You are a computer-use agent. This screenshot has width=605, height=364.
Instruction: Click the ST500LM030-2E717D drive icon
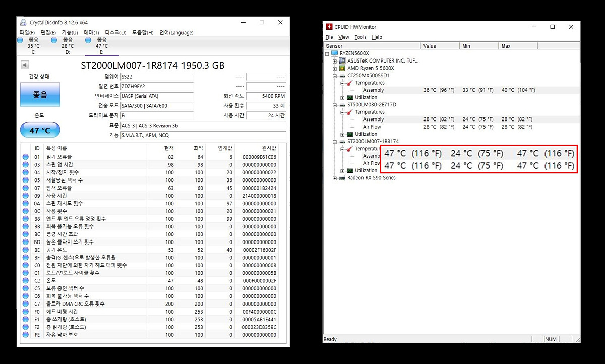342,105
